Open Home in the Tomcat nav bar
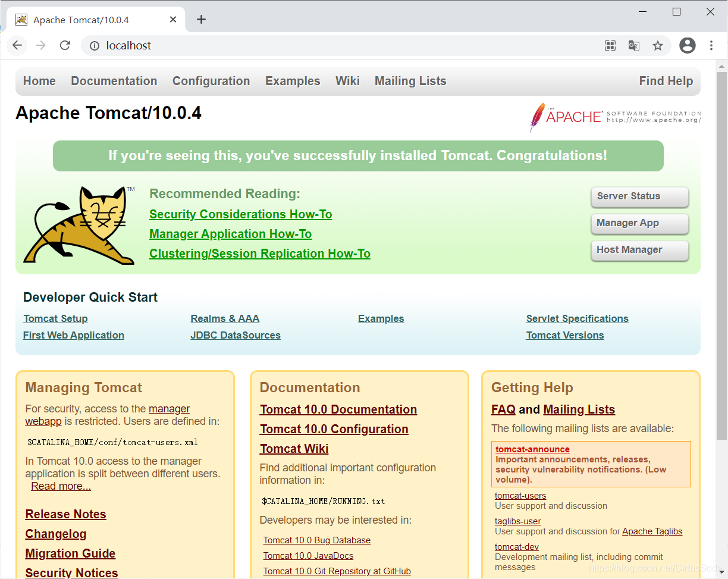 39,81
